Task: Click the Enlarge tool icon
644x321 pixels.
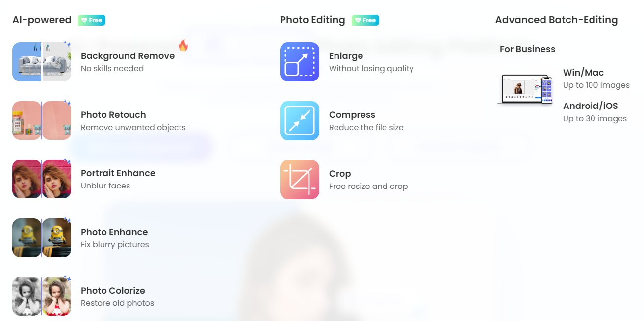Action: coord(300,62)
